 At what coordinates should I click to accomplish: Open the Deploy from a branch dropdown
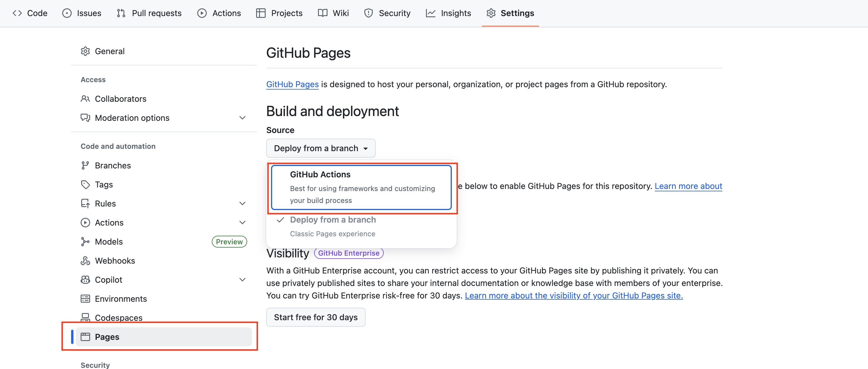(320, 148)
